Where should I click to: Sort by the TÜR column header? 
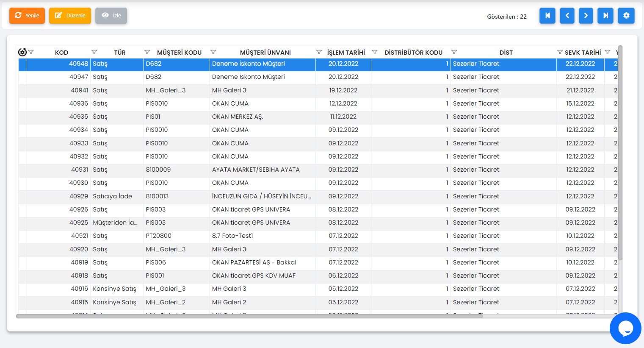pyautogui.click(x=120, y=53)
